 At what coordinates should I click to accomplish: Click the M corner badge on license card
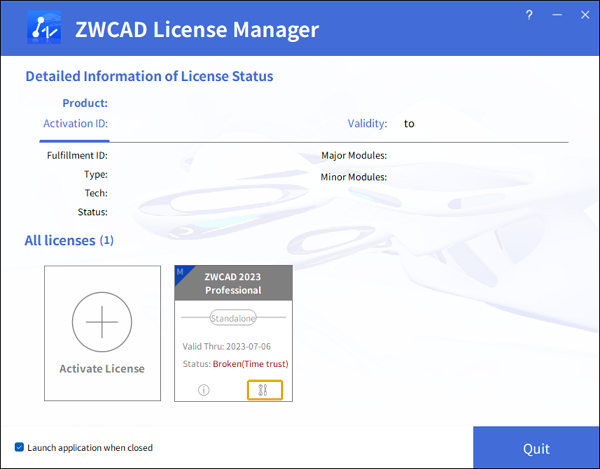pos(181,272)
